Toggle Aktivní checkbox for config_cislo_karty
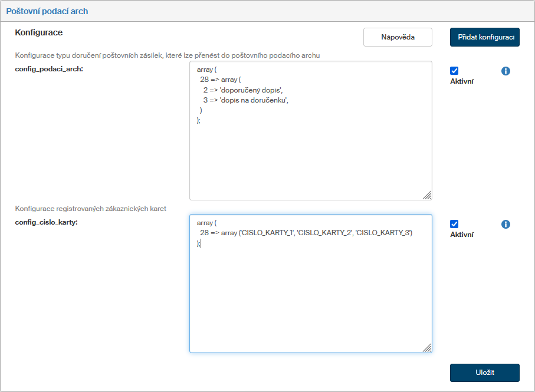The width and height of the screenshot is (535, 392). pos(454,224)
